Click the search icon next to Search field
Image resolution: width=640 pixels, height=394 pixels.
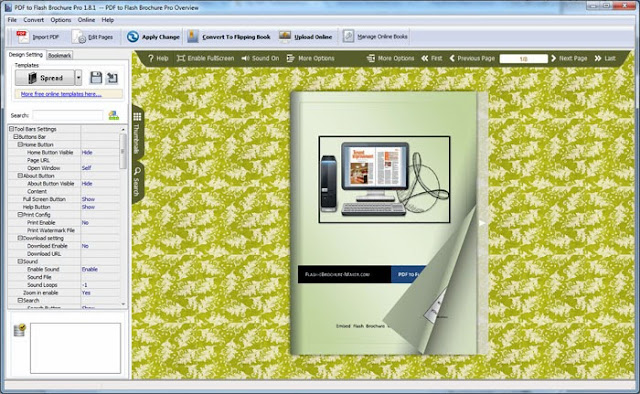click(x=114, y=116)
